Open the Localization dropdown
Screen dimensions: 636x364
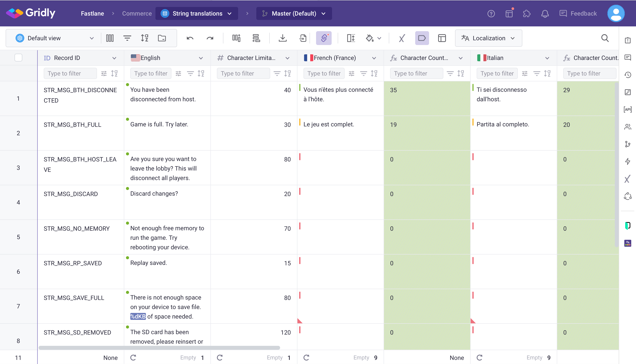pos(488,38)
